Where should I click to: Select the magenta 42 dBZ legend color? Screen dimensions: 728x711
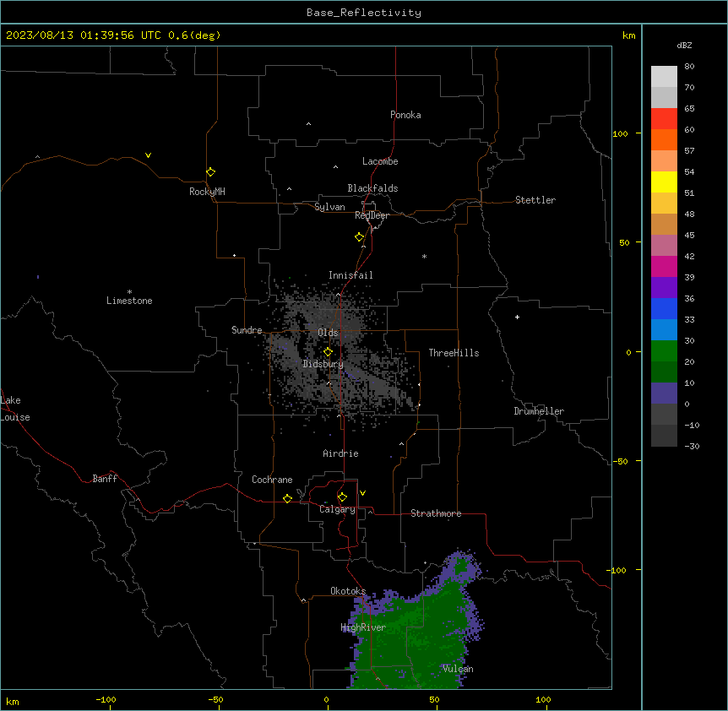(664, 266)
